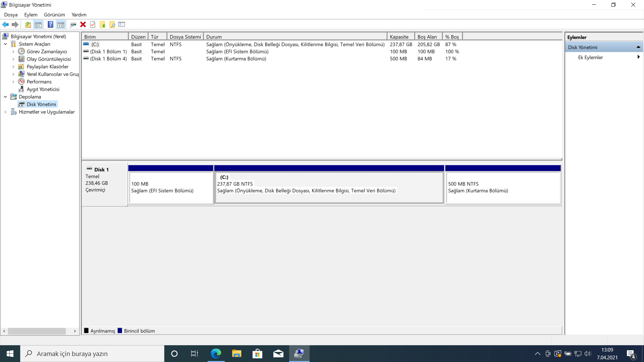The width and height of the screenshot is (644, 362).
Task: Open Aygıt Yöneticisi in the tree
Action: 43,89
